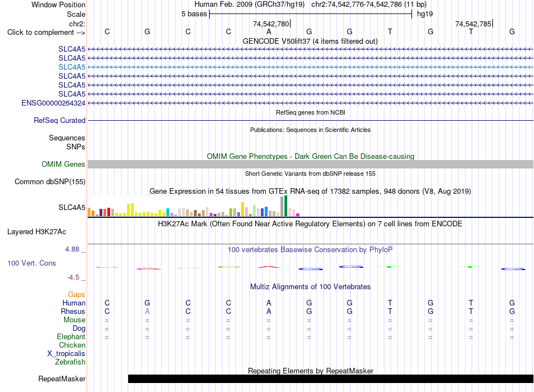This screenshot has height=392, width=534.
Task: Click the Layered H3K27Ac label
Action: click(37, 232)
